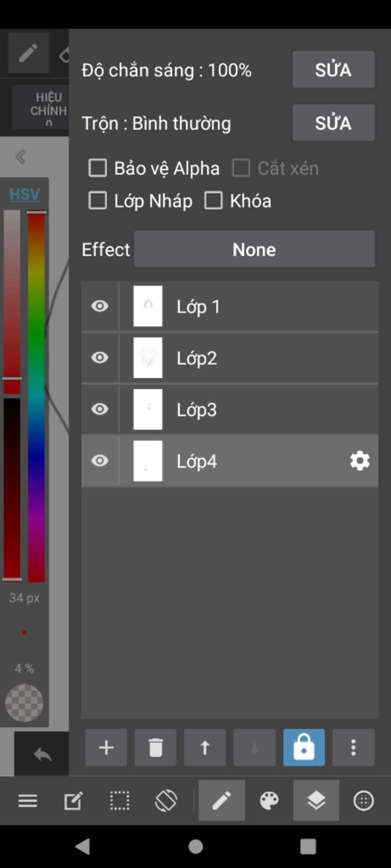Tap the undo arrow icon

tap(42, 755)
